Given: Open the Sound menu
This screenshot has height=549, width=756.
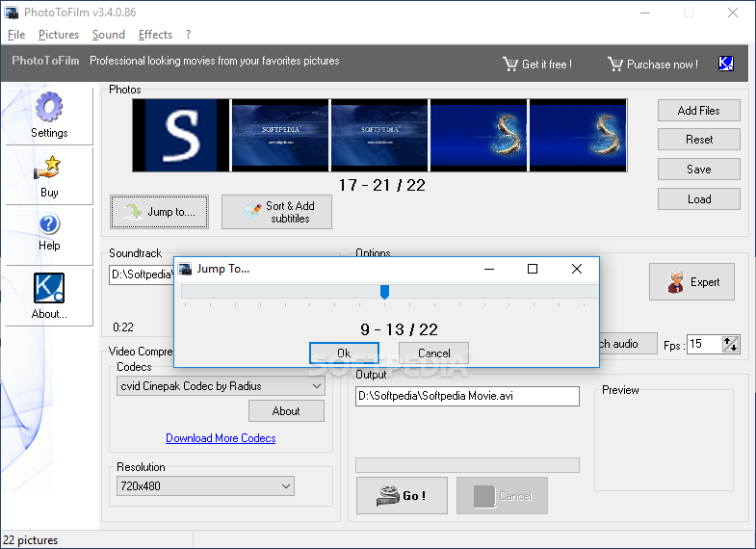Looking at the screenshot, I should coord(109,35).
